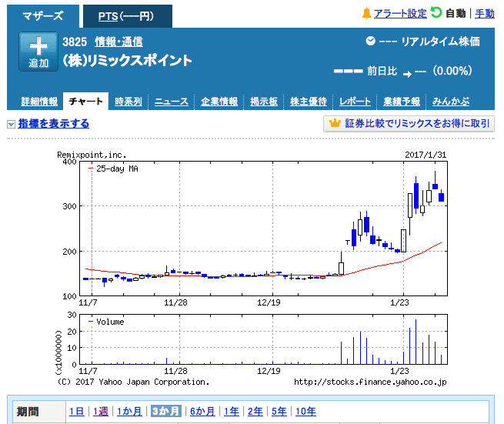
Task: Select the 1週 period
Action: [x=100, y=411]
